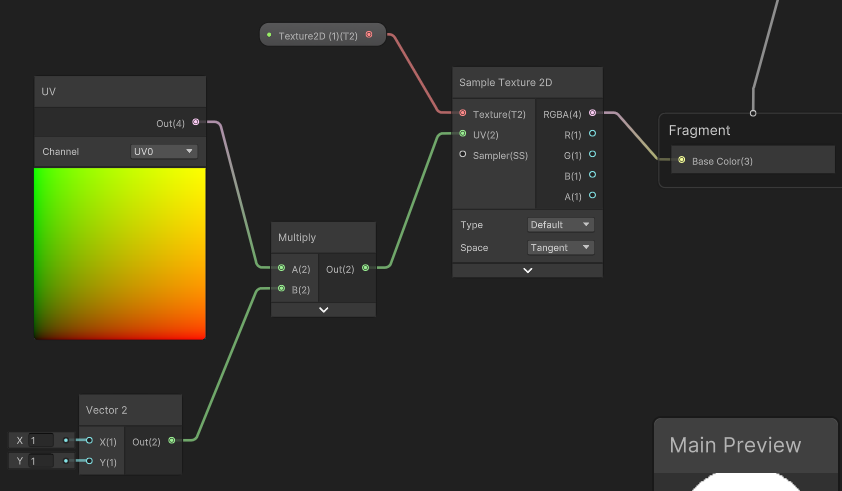Click the Main Preview panel header
The image size is (842, 491).
click(746, 445)
